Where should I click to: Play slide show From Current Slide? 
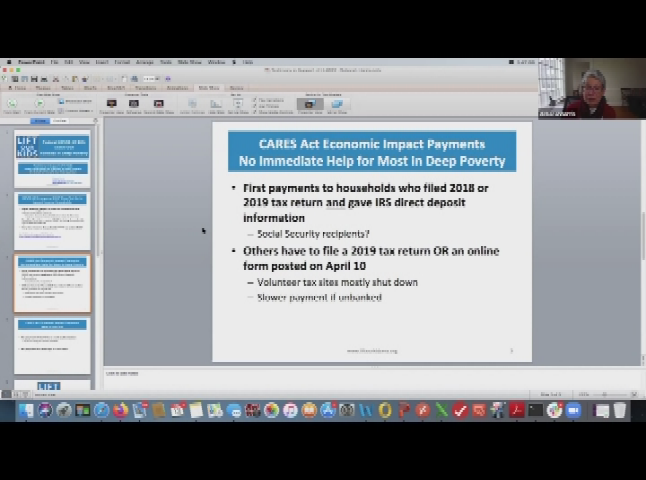coord(40,105)
